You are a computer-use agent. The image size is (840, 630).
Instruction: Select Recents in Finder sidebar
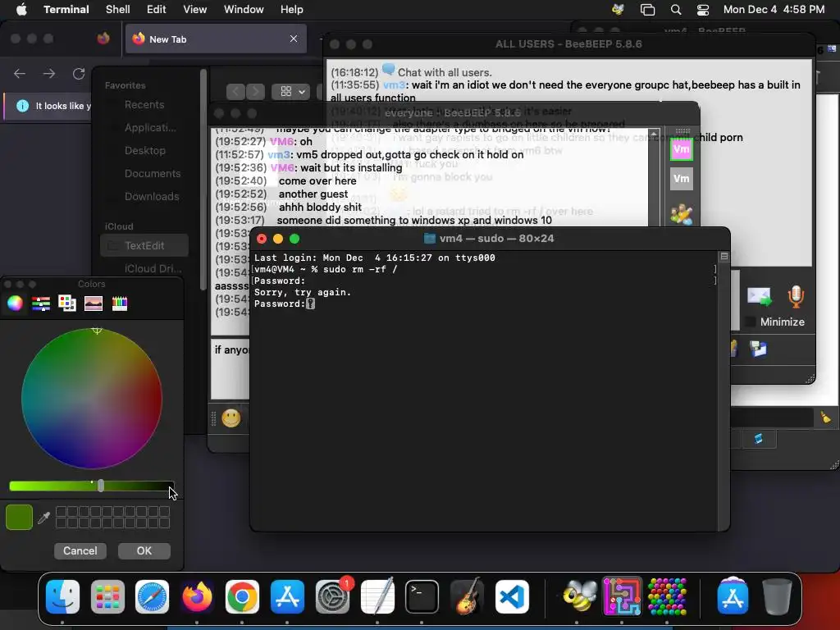tap(144, 104)
